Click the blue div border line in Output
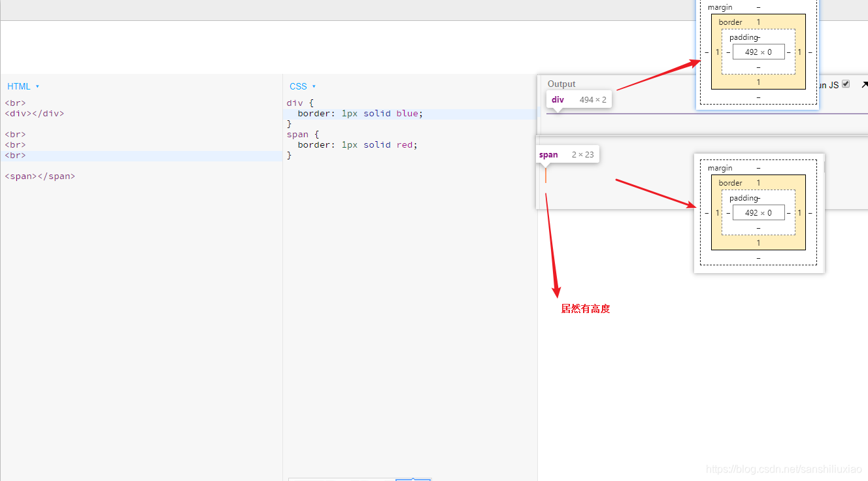This screenshot has height=481, width=868. [x=707, y=114]
